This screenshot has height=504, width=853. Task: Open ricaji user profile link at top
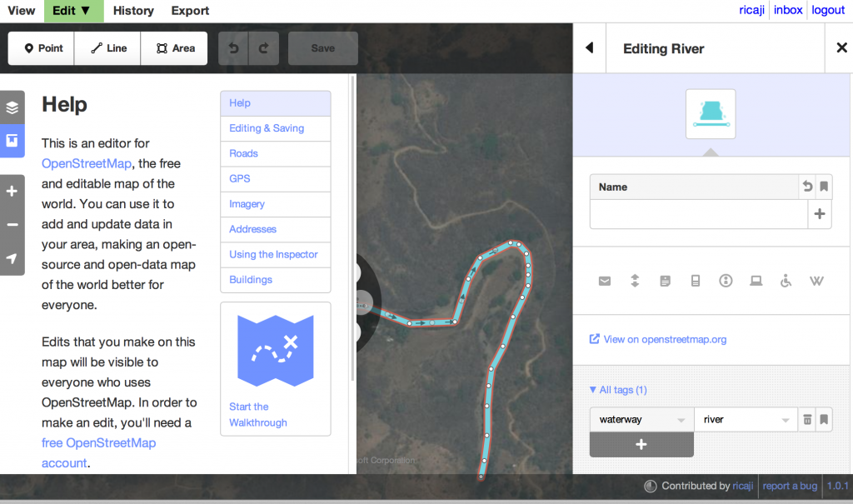(x=751, y=10)
